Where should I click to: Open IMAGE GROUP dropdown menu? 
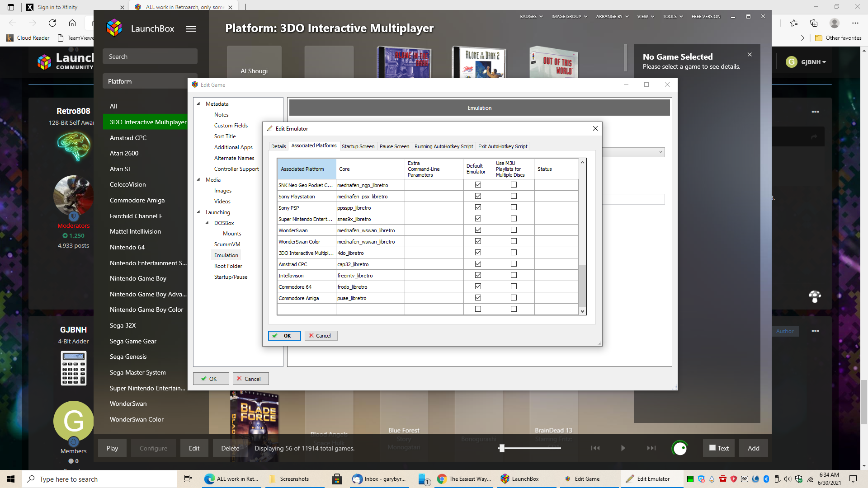569,16
